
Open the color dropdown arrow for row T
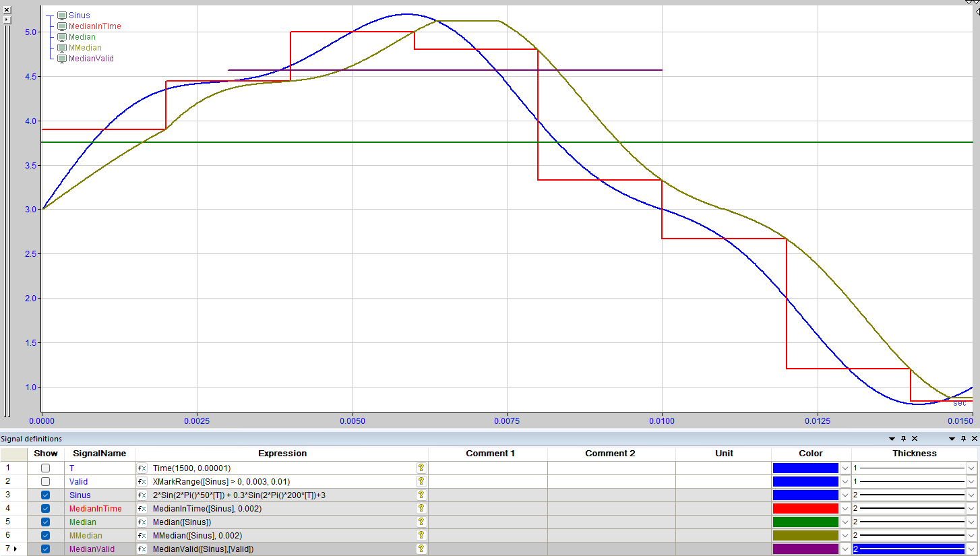pyautogui.click(x=845, y=468)
